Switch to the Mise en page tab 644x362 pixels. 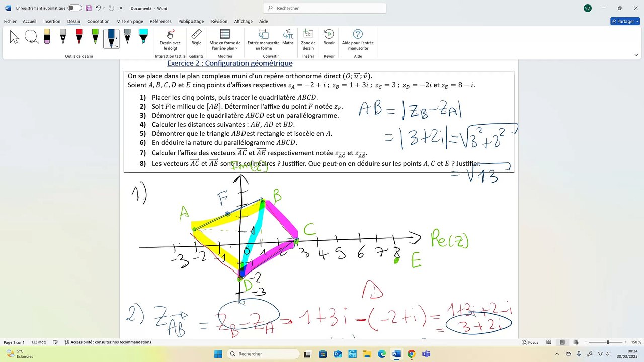point(130,21)
